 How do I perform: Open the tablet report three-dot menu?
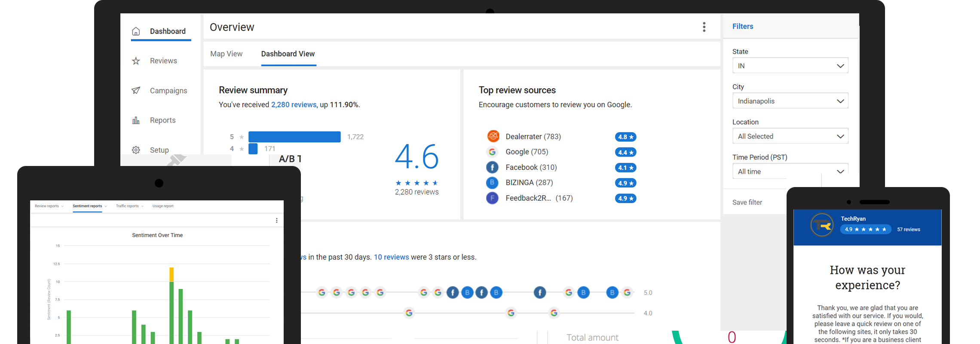277,221
